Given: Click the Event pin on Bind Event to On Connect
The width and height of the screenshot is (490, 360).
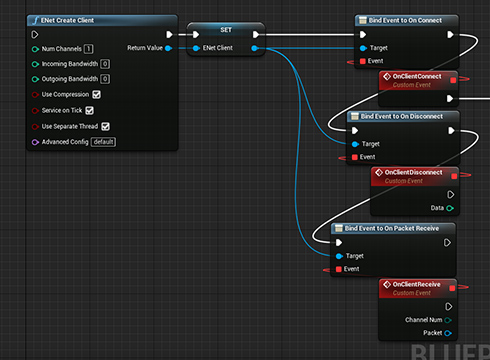Looking at the screenshot, I should pos(363,61).
